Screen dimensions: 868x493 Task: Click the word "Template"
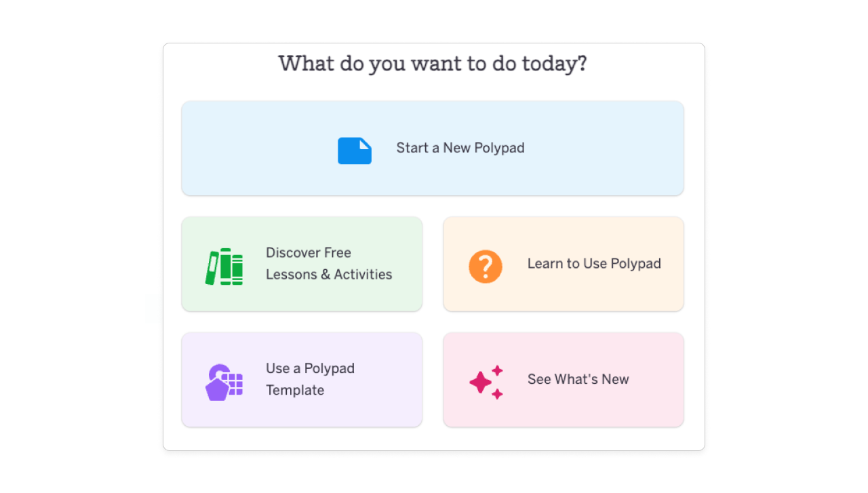(x=295, y=390)
